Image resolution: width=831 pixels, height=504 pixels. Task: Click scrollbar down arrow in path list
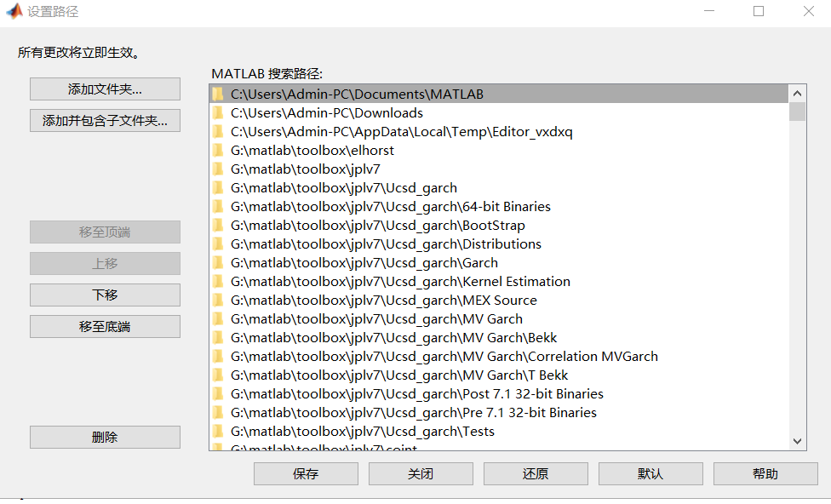click(x=797, y=441)
